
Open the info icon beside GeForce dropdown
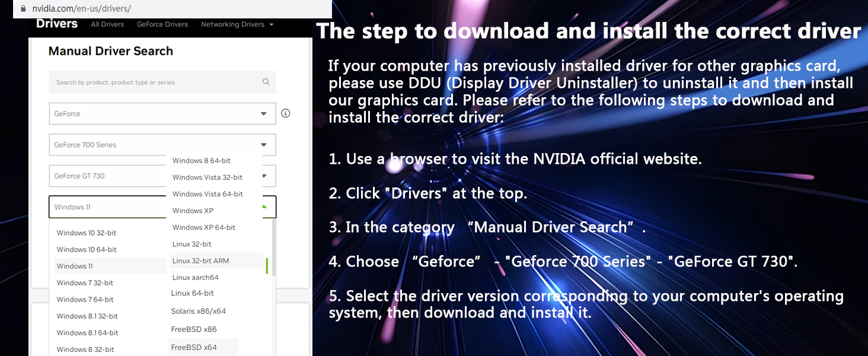pyautogui.click(x=286, y=113)
